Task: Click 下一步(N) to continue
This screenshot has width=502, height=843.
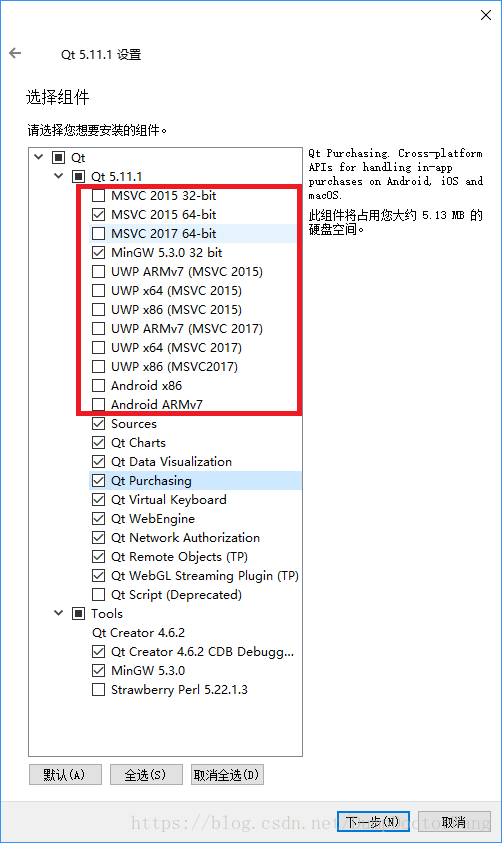Action: coord(373,822)
